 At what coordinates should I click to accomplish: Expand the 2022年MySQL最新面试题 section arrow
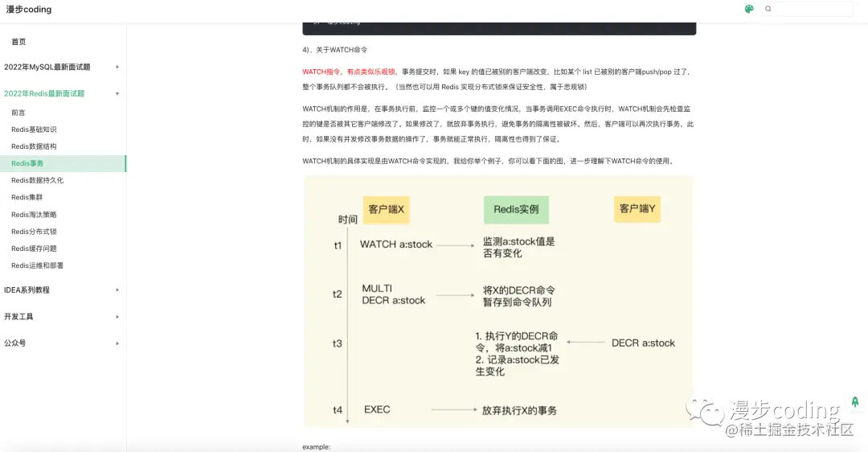[x=117, y=67]
